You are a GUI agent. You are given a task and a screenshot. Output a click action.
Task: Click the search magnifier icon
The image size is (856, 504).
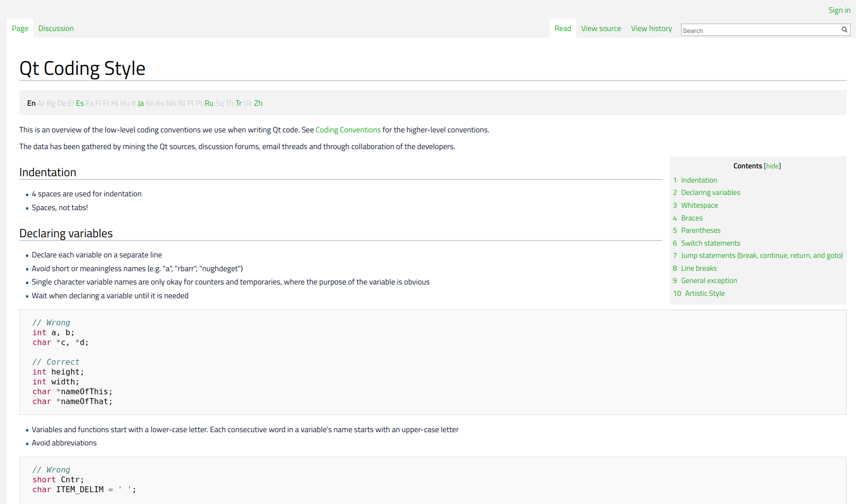tap(844, 30)
